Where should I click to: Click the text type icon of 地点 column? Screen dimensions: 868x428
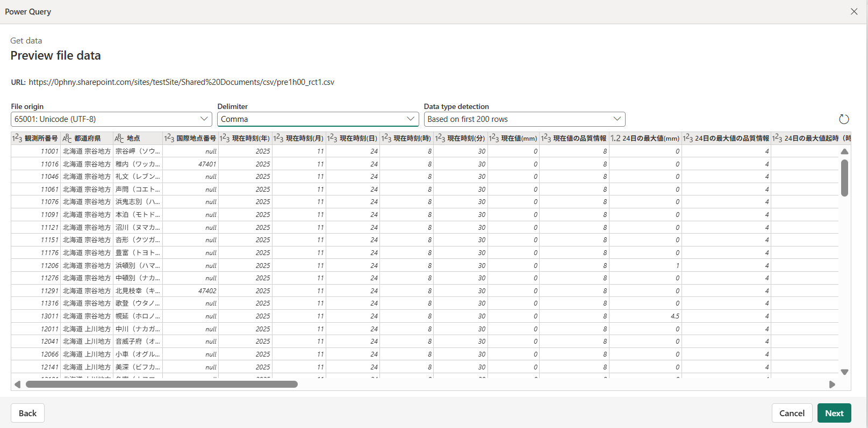(119, 139)
